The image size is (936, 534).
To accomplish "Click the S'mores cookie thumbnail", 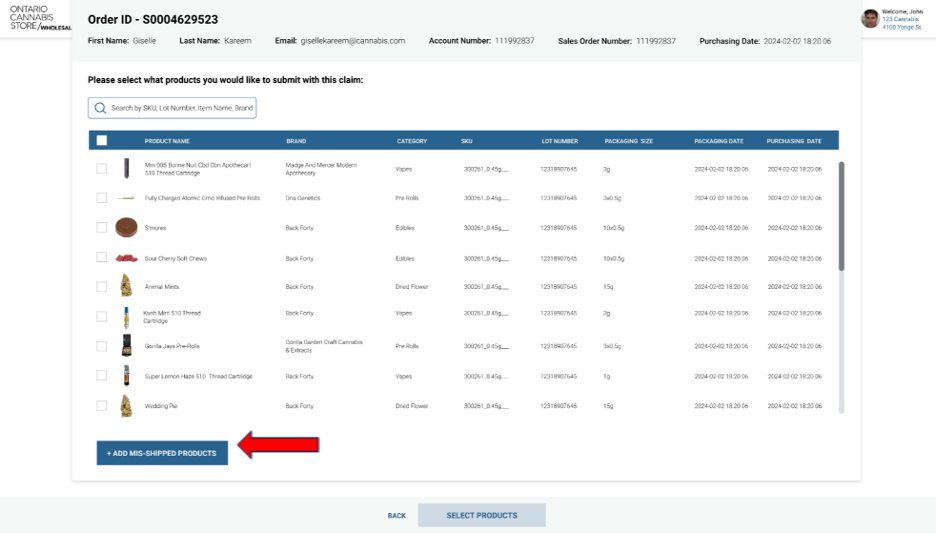I will (x=127, y=227).
